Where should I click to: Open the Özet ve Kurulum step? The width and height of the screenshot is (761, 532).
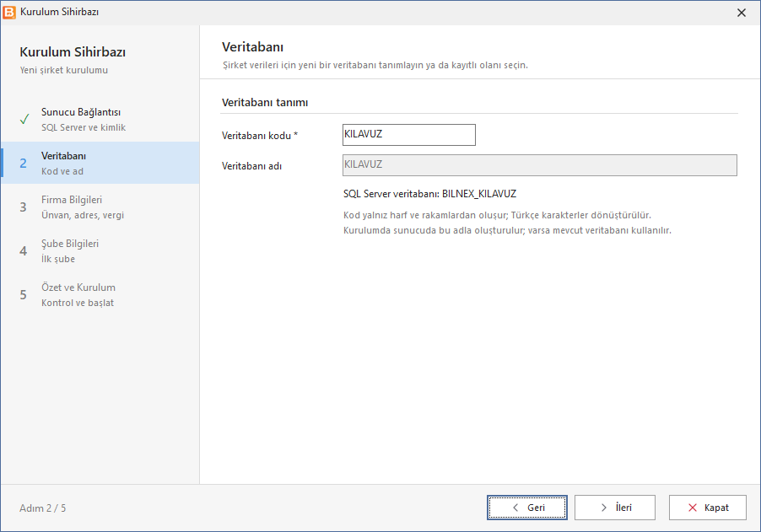(x=100, y=295)
